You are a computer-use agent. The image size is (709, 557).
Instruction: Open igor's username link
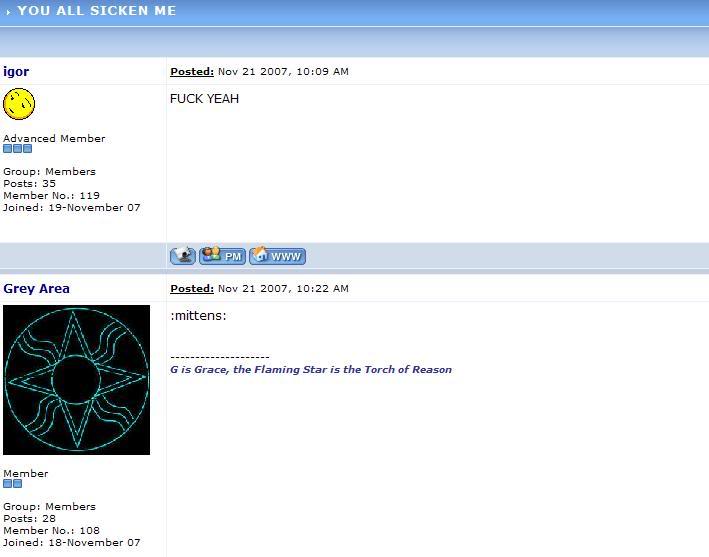coord(16,71)
